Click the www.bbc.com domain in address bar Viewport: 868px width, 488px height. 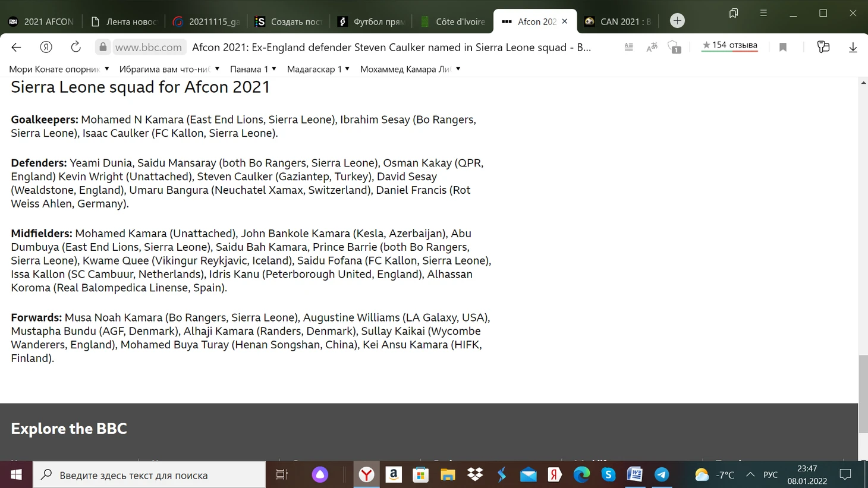[x=148, y=47]
